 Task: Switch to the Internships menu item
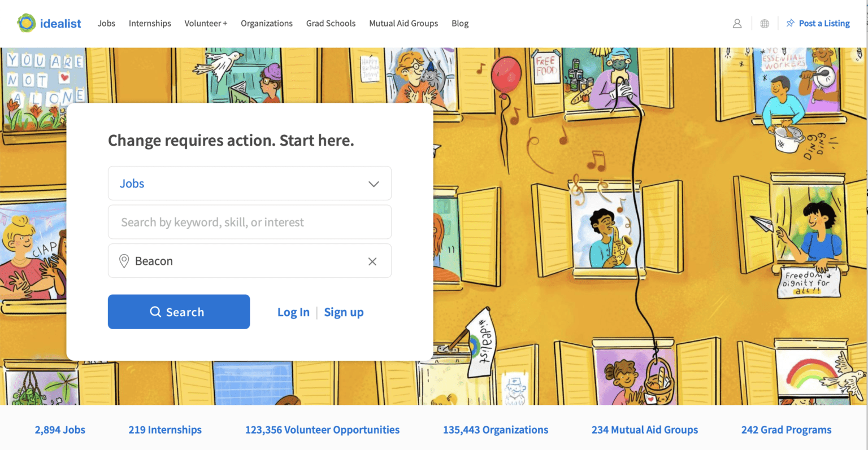[150, 23]
